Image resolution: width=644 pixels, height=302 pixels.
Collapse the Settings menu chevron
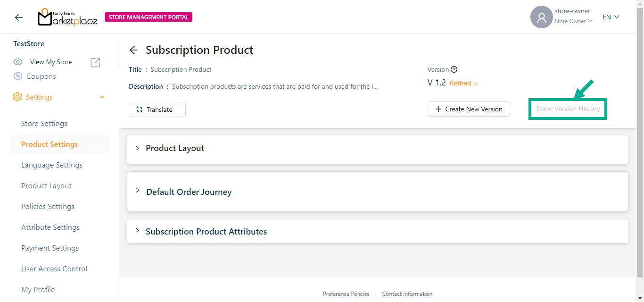point(102,97)
